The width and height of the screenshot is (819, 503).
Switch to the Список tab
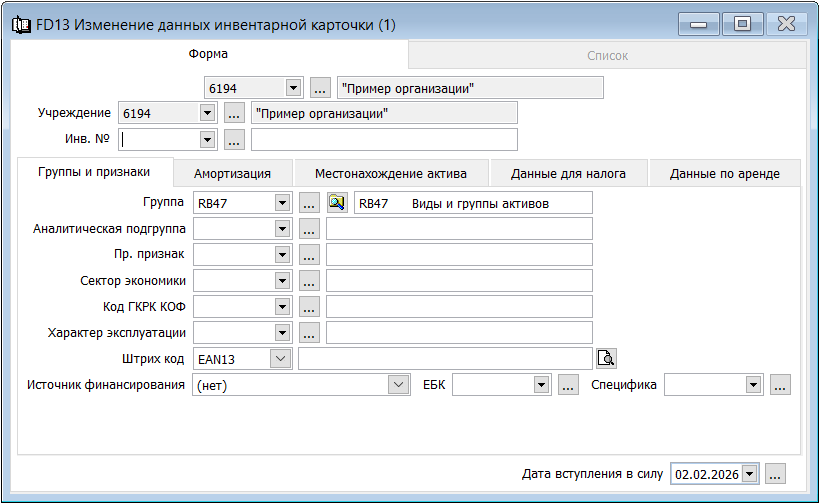point(607,55)
